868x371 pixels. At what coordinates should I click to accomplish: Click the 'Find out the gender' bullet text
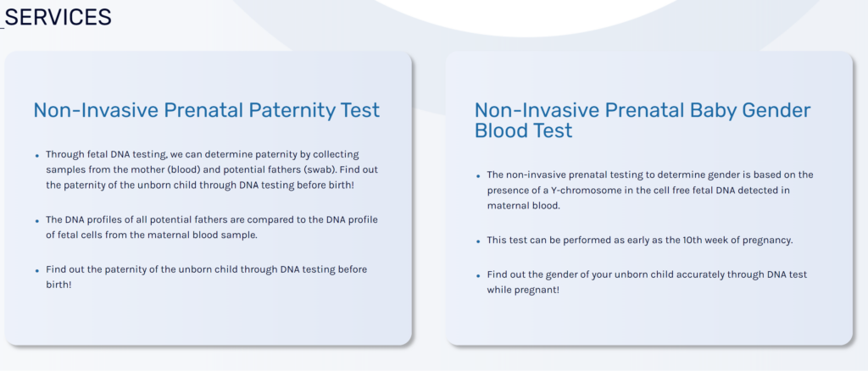pyautogui.click(x=647, y=282)
